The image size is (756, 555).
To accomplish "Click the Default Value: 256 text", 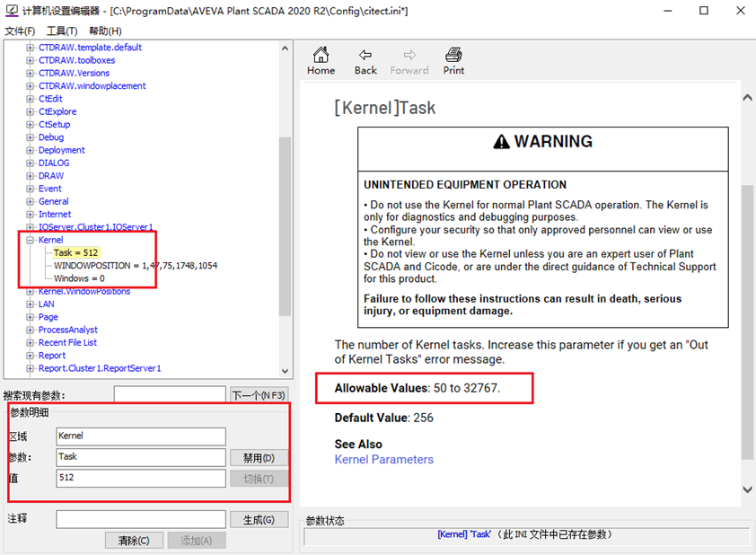I will point(383,418).
